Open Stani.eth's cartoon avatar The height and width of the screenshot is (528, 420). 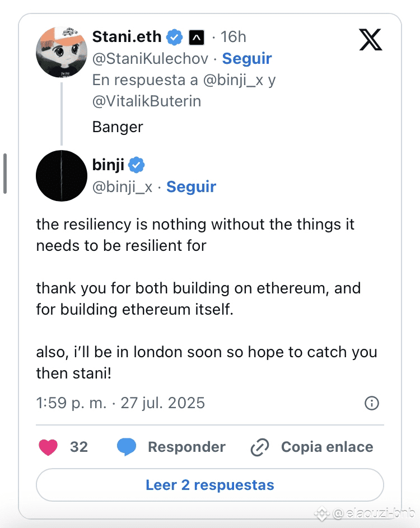62,52
